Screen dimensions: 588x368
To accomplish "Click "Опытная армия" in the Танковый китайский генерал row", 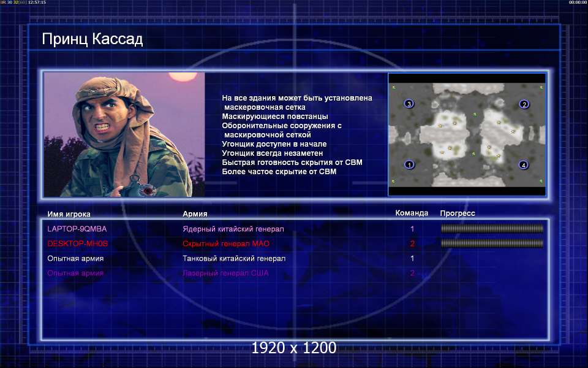I will point(75,258).
